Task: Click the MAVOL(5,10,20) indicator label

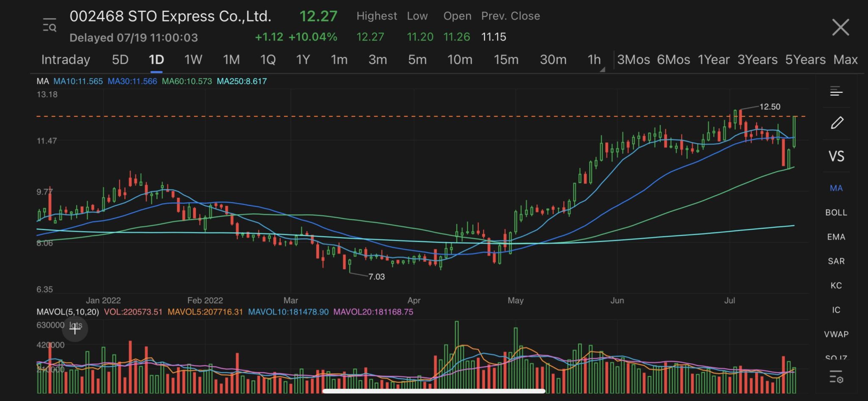Action: (x=68, y=312)
